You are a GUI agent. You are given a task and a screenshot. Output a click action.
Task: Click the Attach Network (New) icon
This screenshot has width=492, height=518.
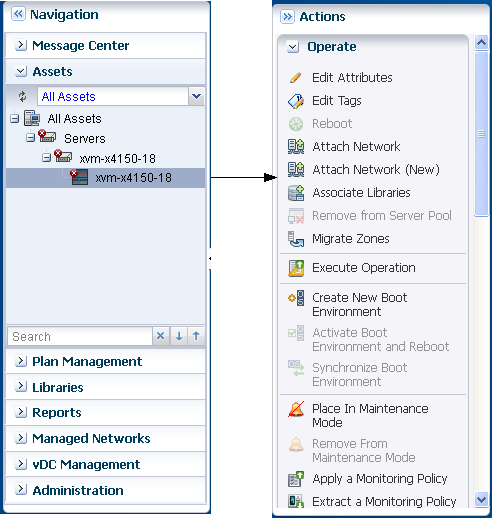coord(296,170)
